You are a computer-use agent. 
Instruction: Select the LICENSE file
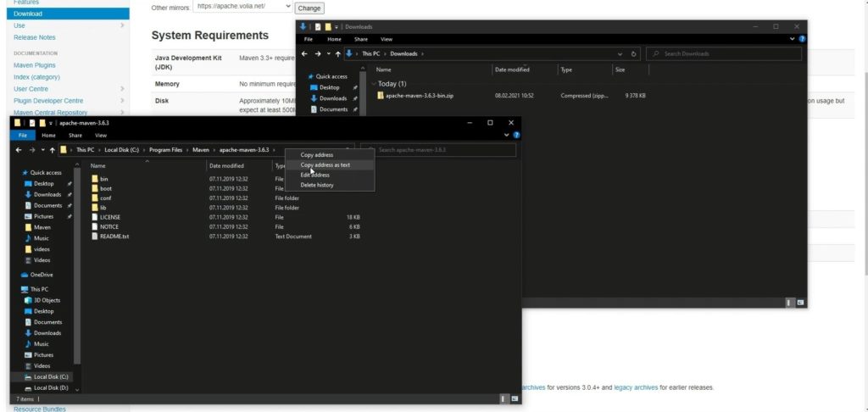click(x=106, y=217)
